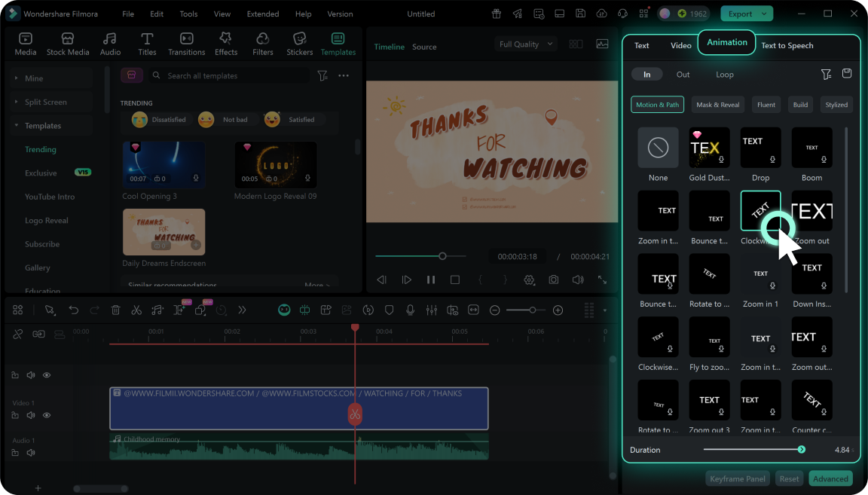Expand the Mine tree item
868x495 pixels.
pos(16,78)
